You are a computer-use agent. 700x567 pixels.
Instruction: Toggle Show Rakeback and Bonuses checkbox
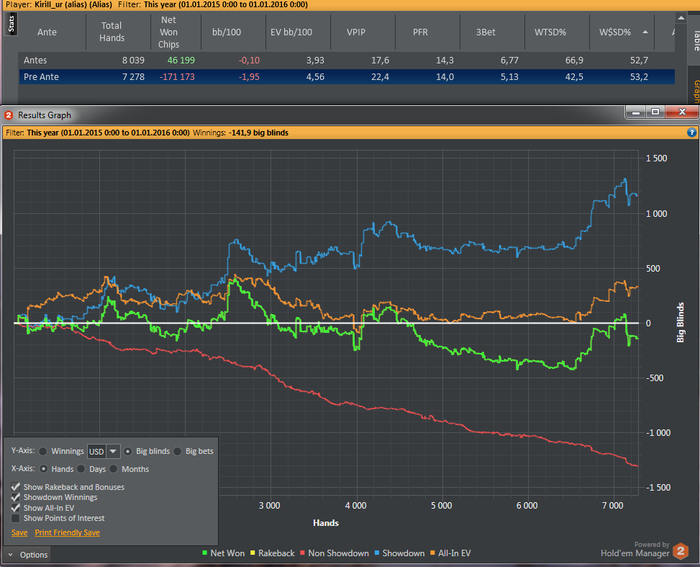(x=16, y=487)
